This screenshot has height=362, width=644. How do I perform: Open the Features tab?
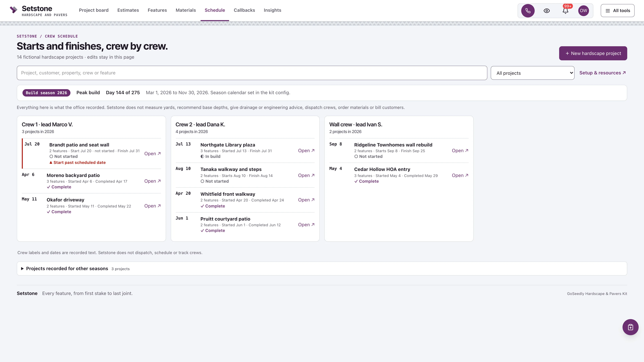pos(157,10)
